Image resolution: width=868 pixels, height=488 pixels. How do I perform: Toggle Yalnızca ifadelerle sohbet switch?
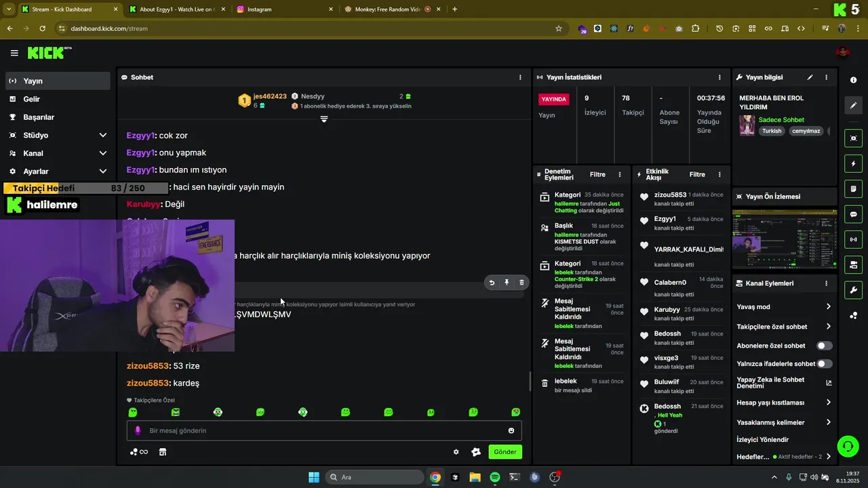click(x=825, y=364)
